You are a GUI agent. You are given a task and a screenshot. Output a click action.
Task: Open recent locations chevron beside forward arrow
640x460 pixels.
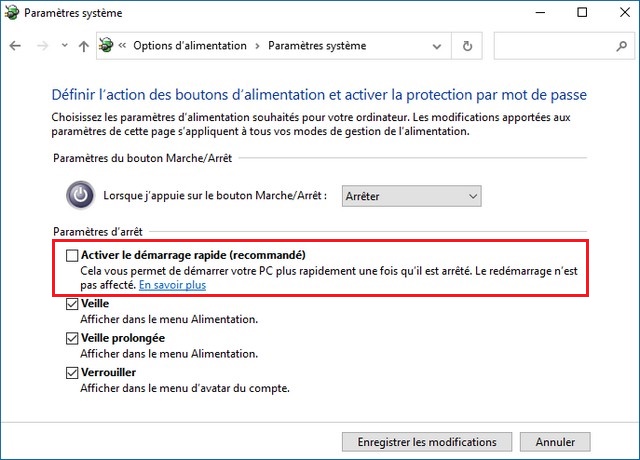pos(62,46)
